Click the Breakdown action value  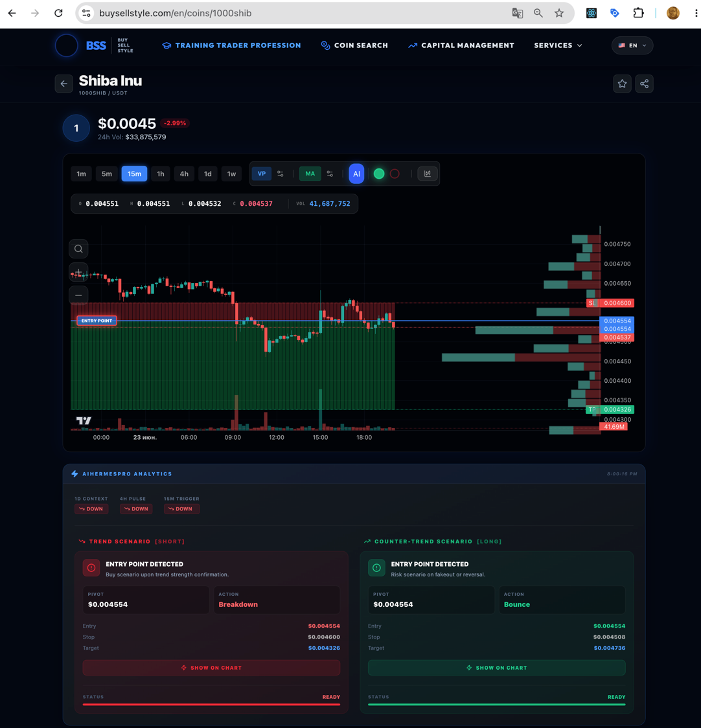pyautogui.click(x=238, y=604)
